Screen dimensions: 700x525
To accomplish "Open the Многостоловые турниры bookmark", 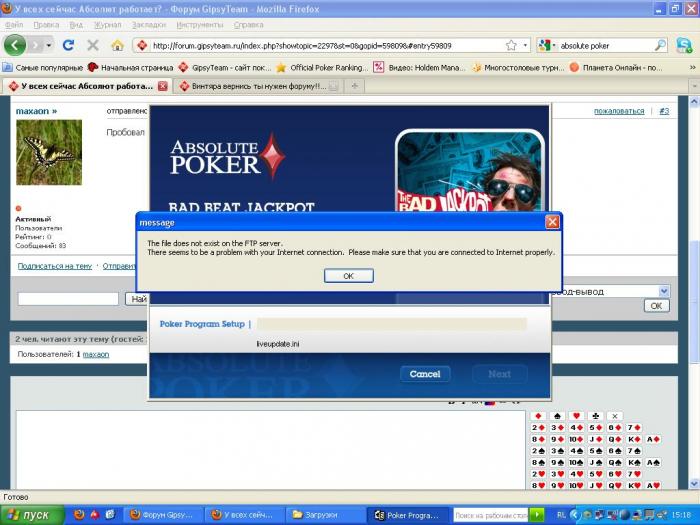I will [x=518, y=67].
